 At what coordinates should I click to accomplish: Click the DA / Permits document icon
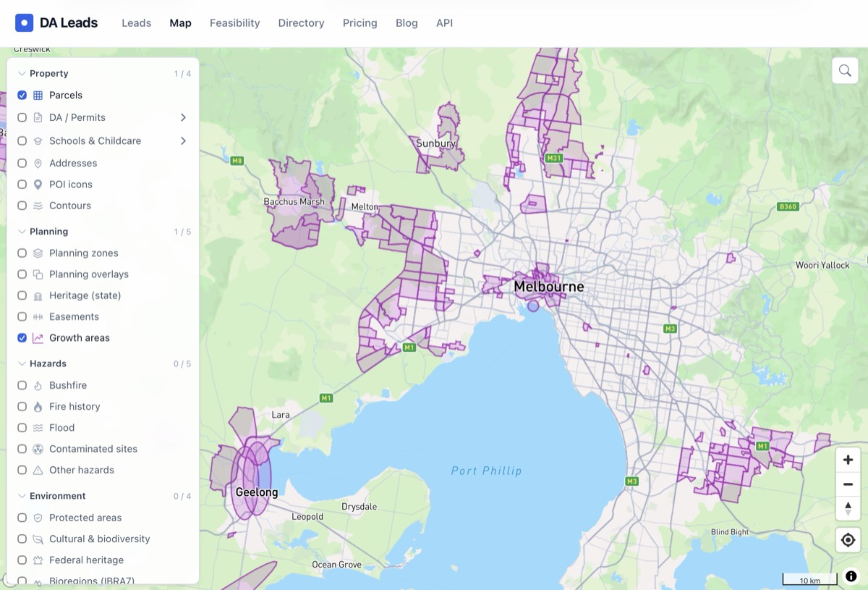click(38, 117)
